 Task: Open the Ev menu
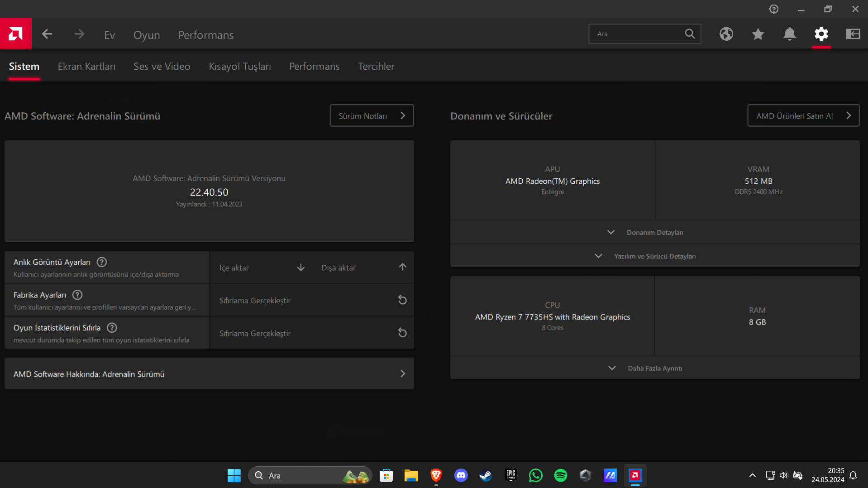click(x=110, y=35)
